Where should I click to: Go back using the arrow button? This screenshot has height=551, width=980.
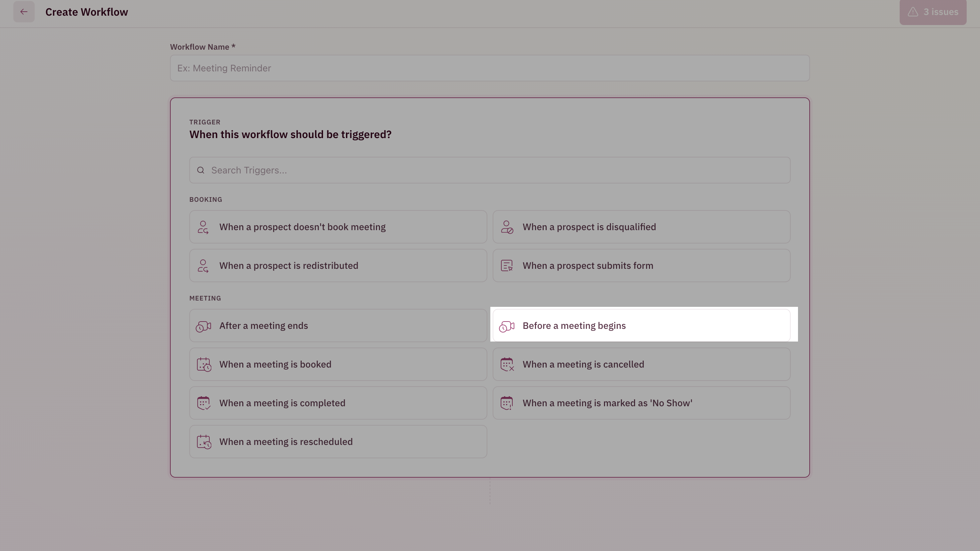(x=24, y=12)
